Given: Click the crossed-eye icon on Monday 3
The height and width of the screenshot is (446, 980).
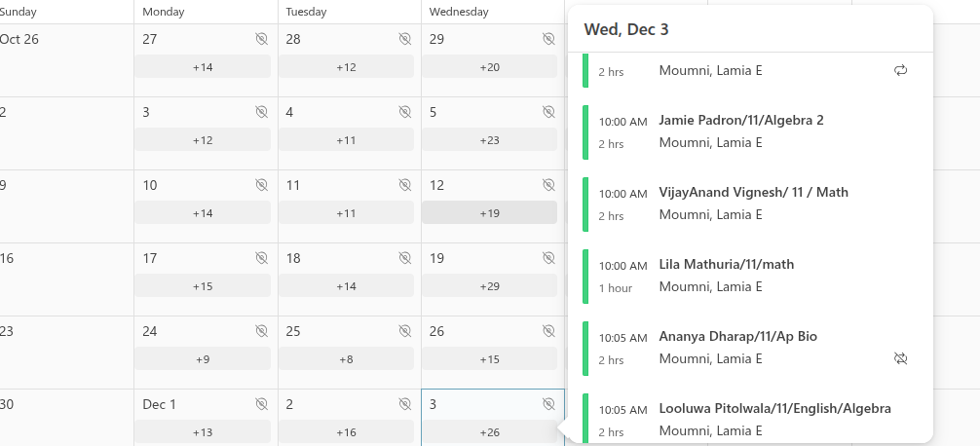Looking at the screenshot, I should (261, 112).
